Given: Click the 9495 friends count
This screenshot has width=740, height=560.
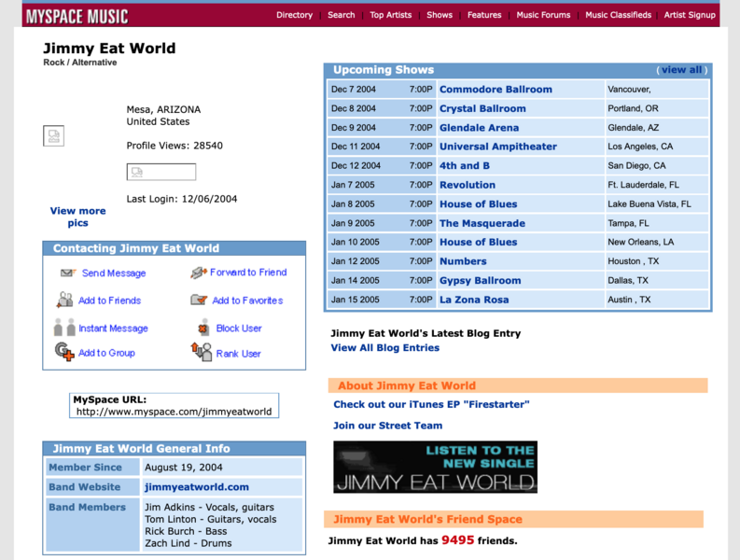Looking at the screenshot, I should tap(458, 539).
